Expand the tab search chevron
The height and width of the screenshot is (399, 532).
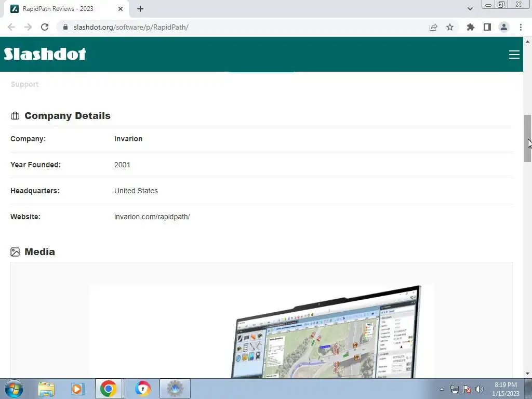point(470,9)
